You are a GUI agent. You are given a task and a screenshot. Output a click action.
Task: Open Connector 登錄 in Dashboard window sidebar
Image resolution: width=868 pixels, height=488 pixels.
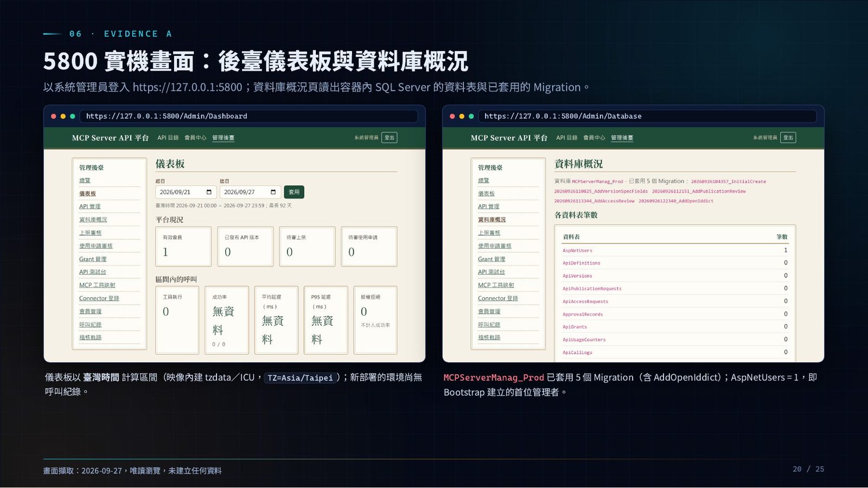click(99, 298)
